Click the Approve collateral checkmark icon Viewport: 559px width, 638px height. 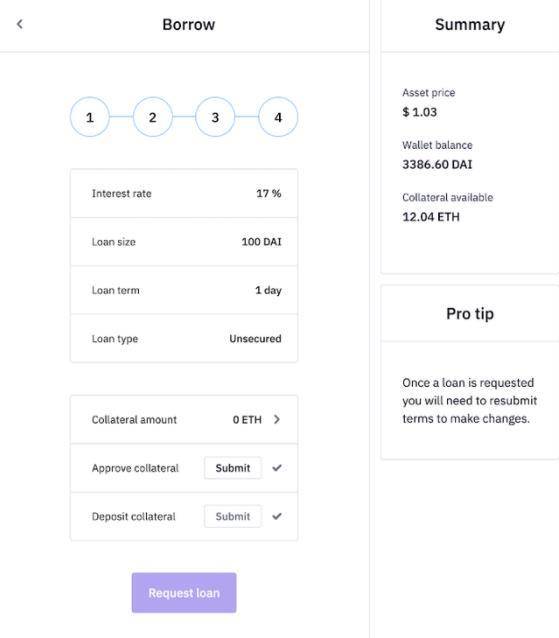point(277,468)
